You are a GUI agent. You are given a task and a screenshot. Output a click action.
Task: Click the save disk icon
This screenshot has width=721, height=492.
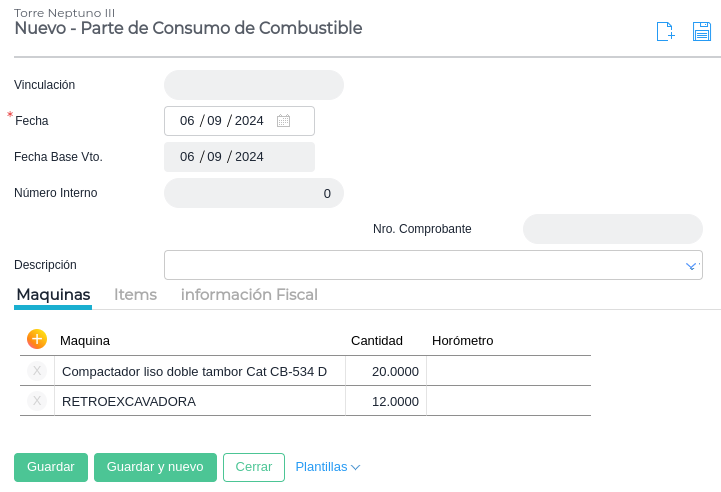(x=702, y=32)
